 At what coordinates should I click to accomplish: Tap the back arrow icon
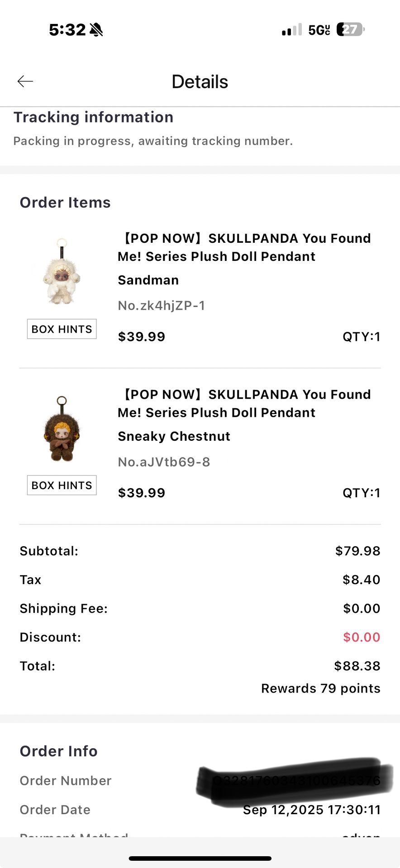pos(25,81)
